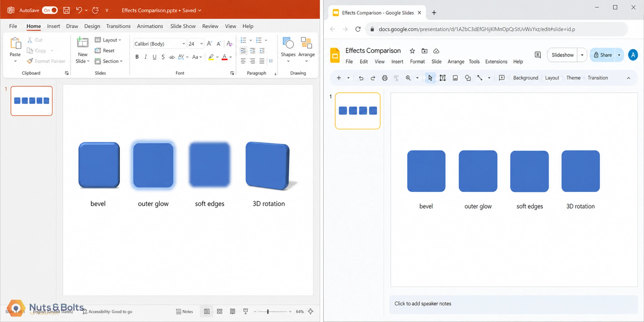Click Move to folder icon in Google Slides
The image size is (644, 322).
coord(425,51)
